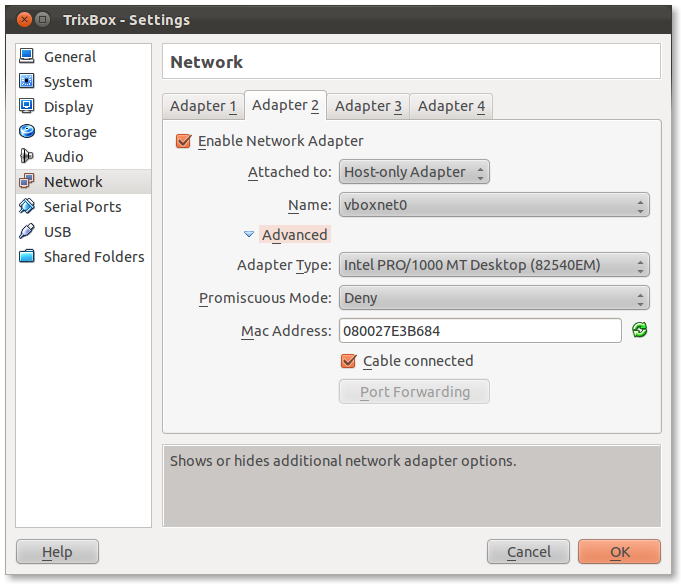Screen dimensions: 681x584
Task: Open the Promiscuous Mode dropdown
Action: [494, 298]
